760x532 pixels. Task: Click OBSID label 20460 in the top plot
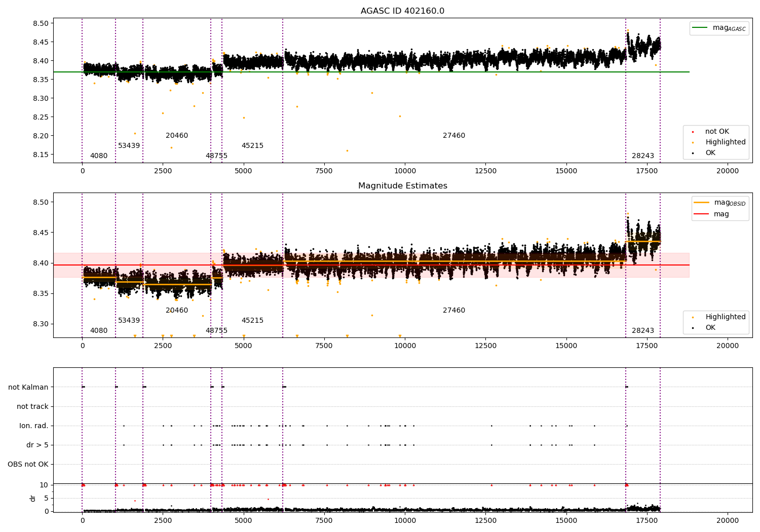pyautogui.click(x=177, y=136)
